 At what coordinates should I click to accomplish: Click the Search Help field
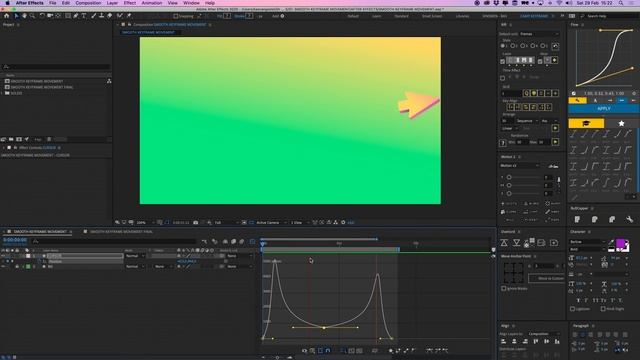612,16
